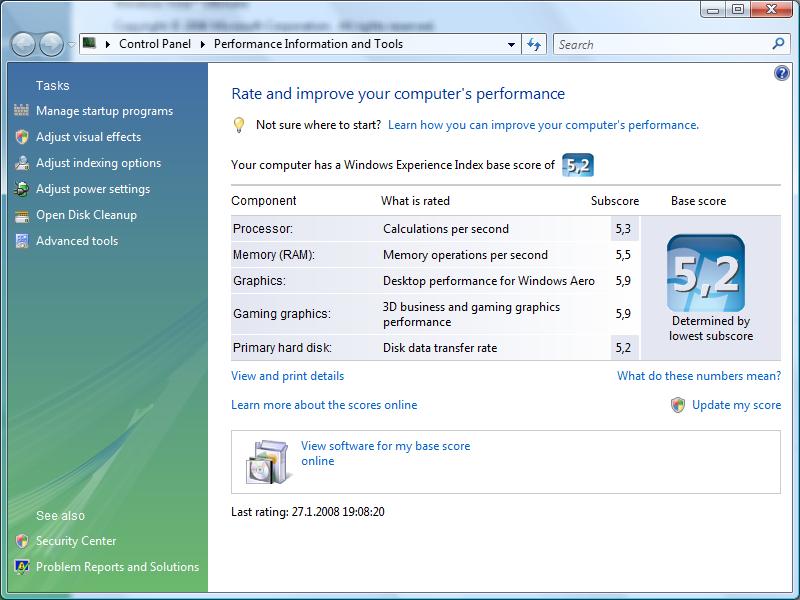800x600 pixels.
Task: Click Problem Reports and Solutions icon
Action: [x=21, y=567]
